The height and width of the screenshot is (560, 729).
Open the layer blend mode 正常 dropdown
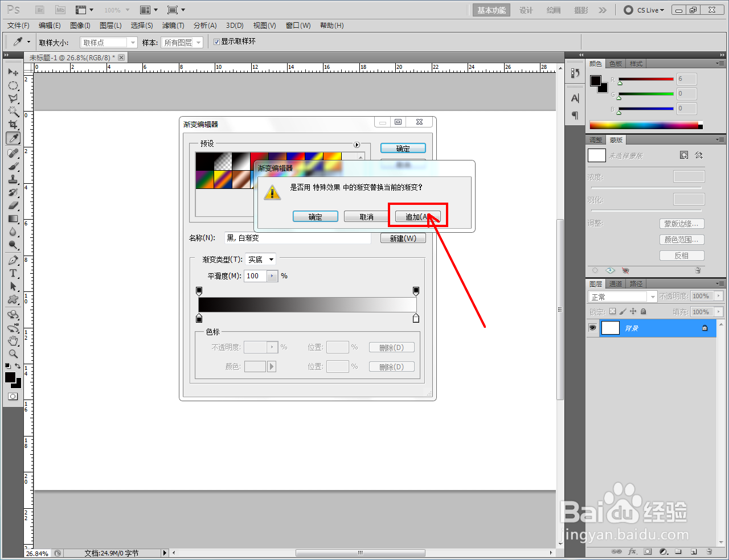click(622, 297)
